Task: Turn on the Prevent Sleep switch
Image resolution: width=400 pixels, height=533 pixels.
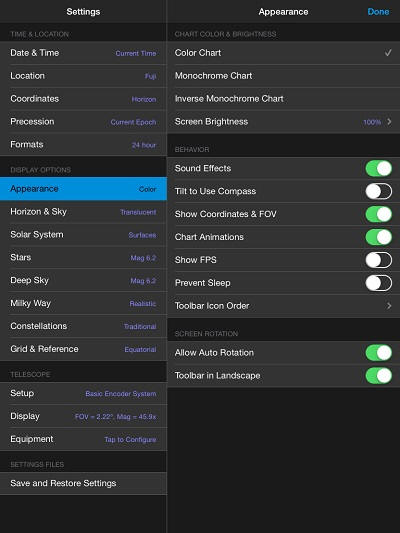Action: [379, 283]
